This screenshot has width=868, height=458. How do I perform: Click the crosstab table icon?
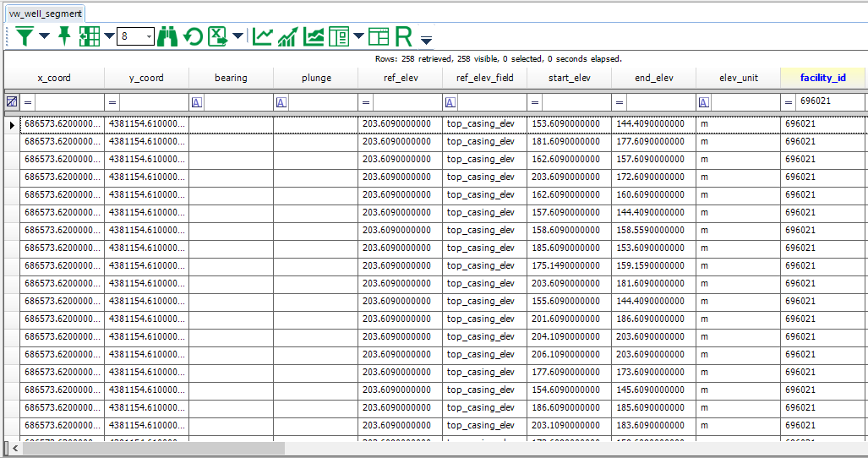pyautogui.click(x=379, y=36)
